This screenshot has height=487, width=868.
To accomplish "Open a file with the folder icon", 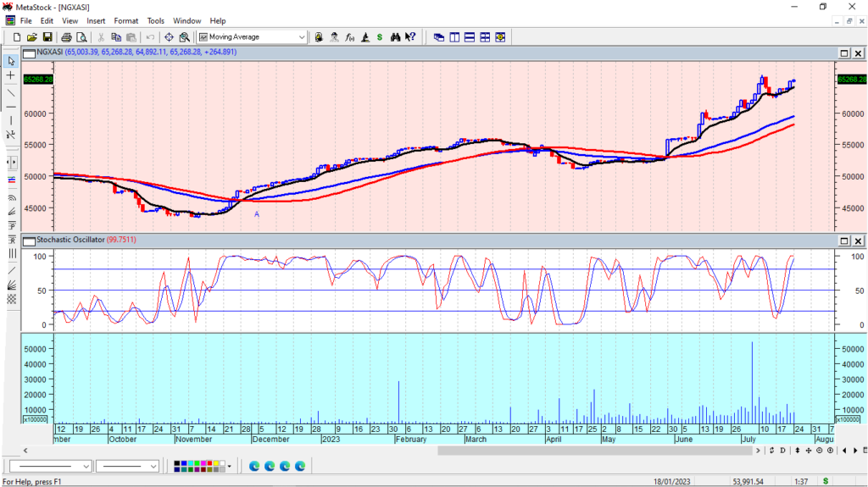I will click(31, 37).
